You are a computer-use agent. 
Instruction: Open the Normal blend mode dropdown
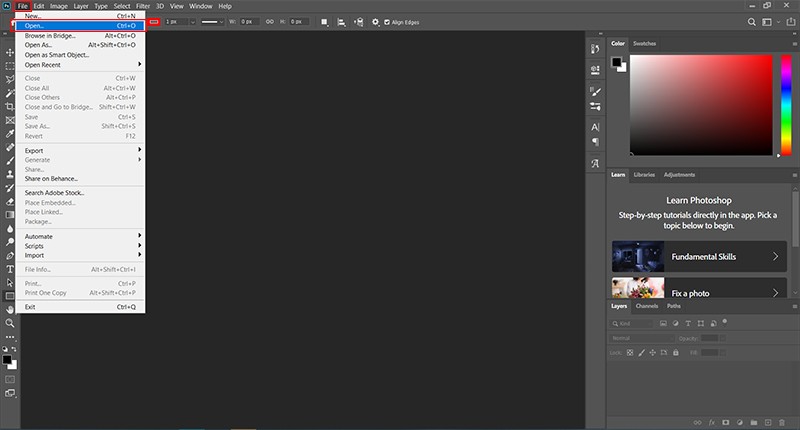642,338
